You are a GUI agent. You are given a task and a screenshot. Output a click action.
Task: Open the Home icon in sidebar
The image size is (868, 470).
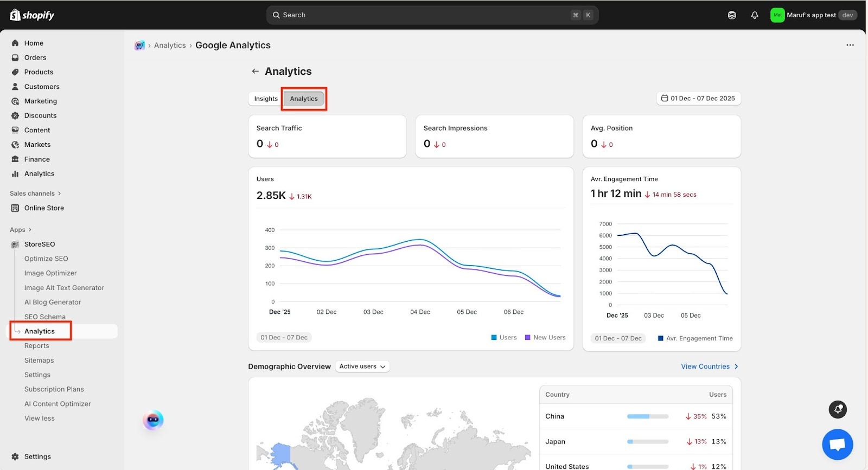[15, 43]
